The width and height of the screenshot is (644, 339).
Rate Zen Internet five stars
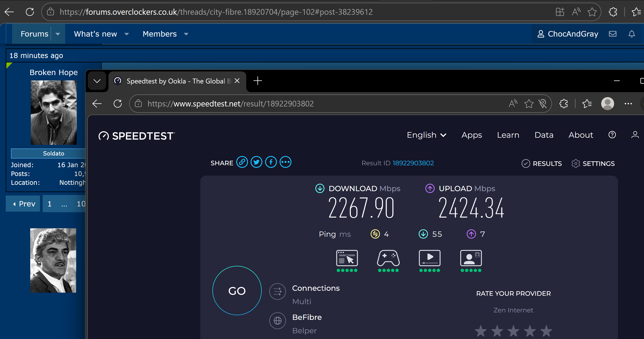[x=546, y=331]
